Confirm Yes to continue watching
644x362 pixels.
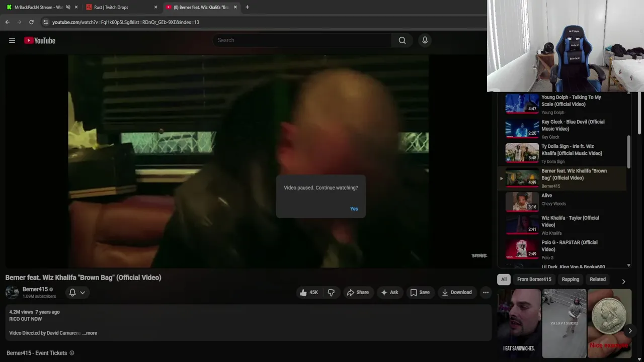[354, 209]
